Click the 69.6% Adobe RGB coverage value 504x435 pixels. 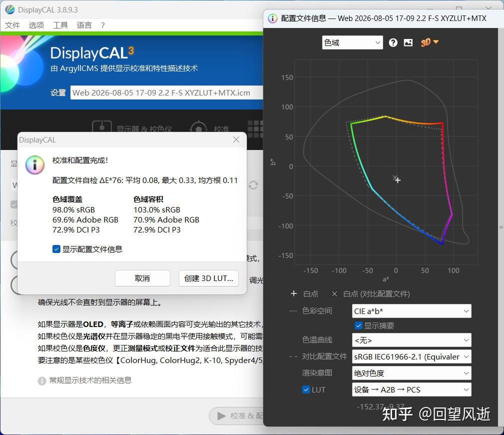(x=85, y=220)
